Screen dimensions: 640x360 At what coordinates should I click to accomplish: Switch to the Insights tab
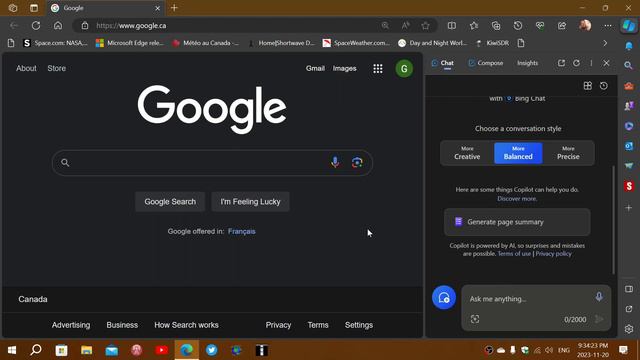(527, 63)
